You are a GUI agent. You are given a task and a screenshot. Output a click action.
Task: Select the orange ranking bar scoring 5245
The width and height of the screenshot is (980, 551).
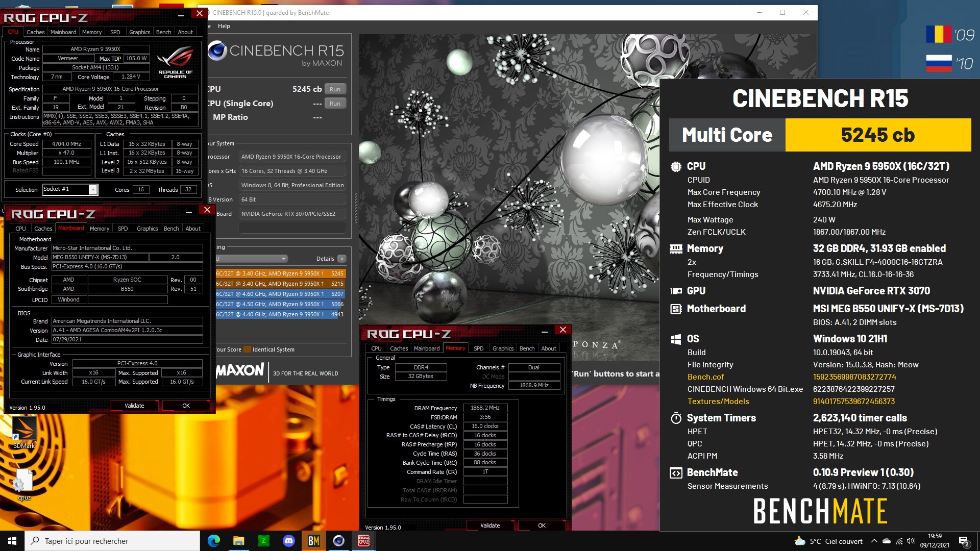tap(280, 273)
